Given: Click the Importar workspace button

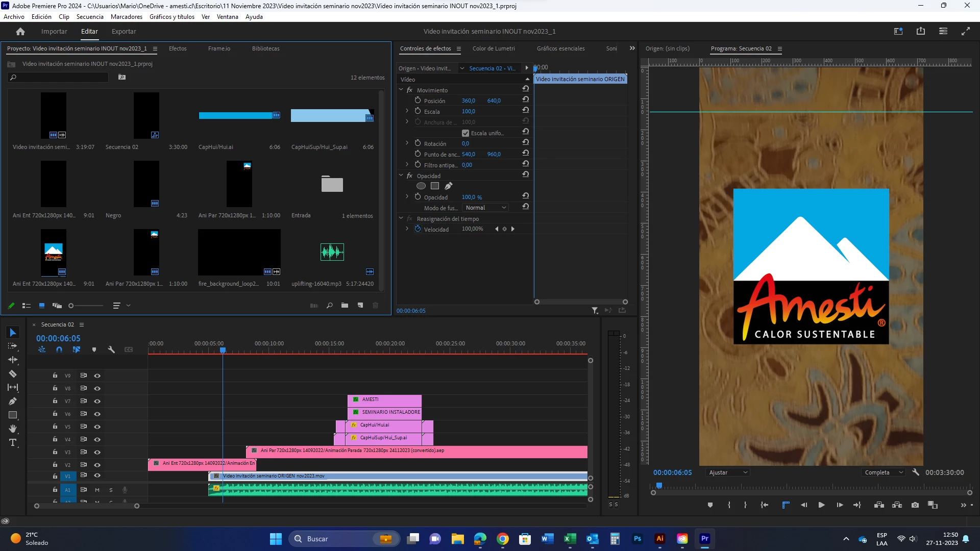Looking at the screenshot, I should tap(54, 31).
